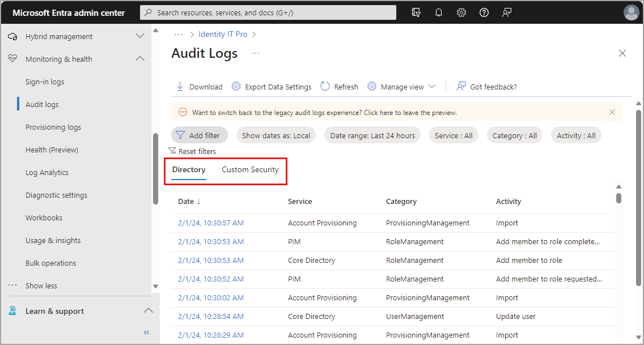Toggle the Date column sort order

pos(189,201)
